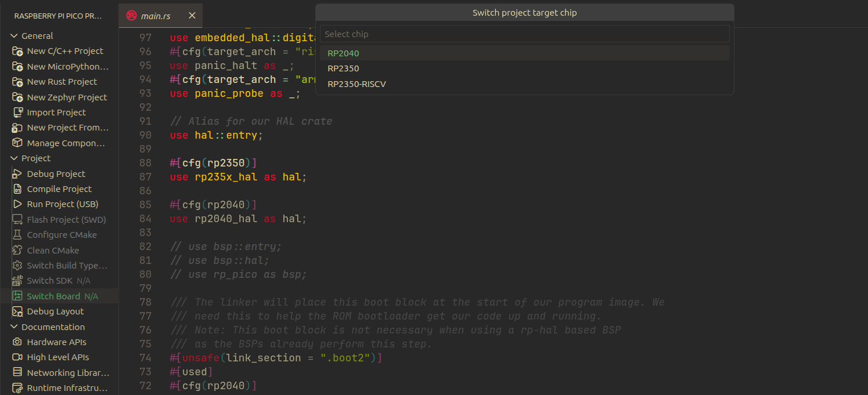The width and height of the screenshot is (868, 395).
Task: Click the New C/C++ Project icon
Action: [x=17, y=51]
